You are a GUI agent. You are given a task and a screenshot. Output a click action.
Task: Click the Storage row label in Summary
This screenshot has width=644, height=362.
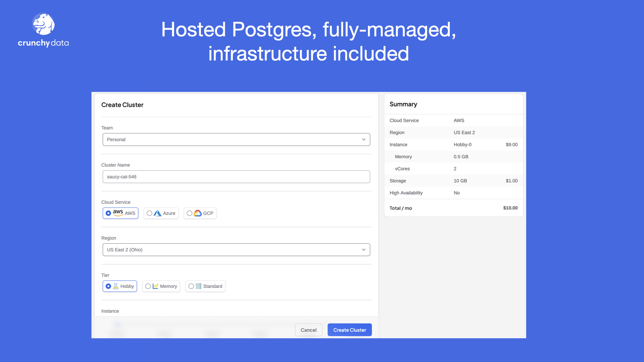(397, 181)
